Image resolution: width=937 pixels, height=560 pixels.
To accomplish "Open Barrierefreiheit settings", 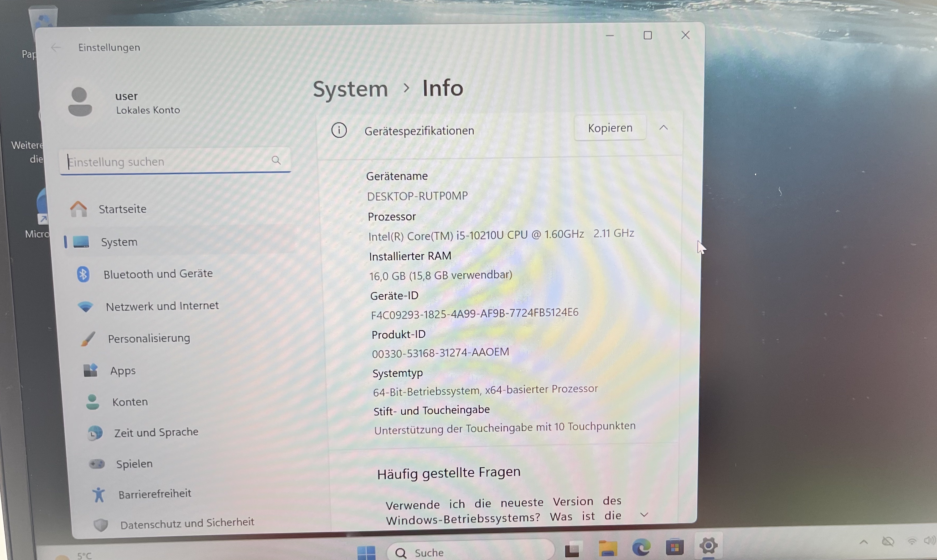I will tap(155, 494).
